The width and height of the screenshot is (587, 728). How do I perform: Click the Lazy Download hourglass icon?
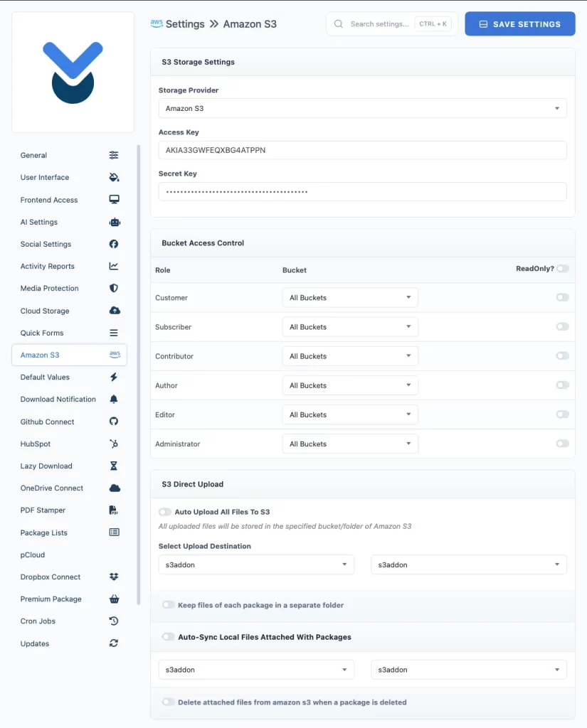114,466
